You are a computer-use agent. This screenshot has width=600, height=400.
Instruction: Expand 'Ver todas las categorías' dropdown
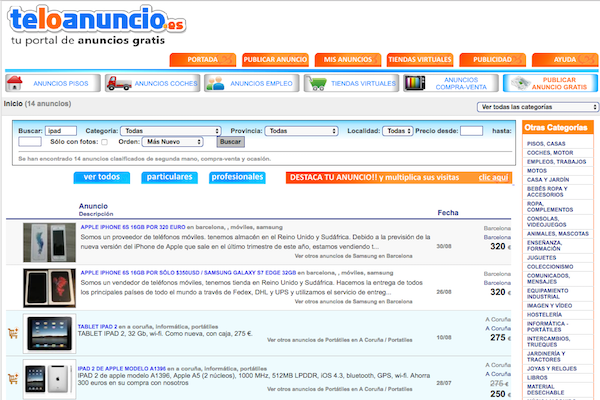pos(537,107)
